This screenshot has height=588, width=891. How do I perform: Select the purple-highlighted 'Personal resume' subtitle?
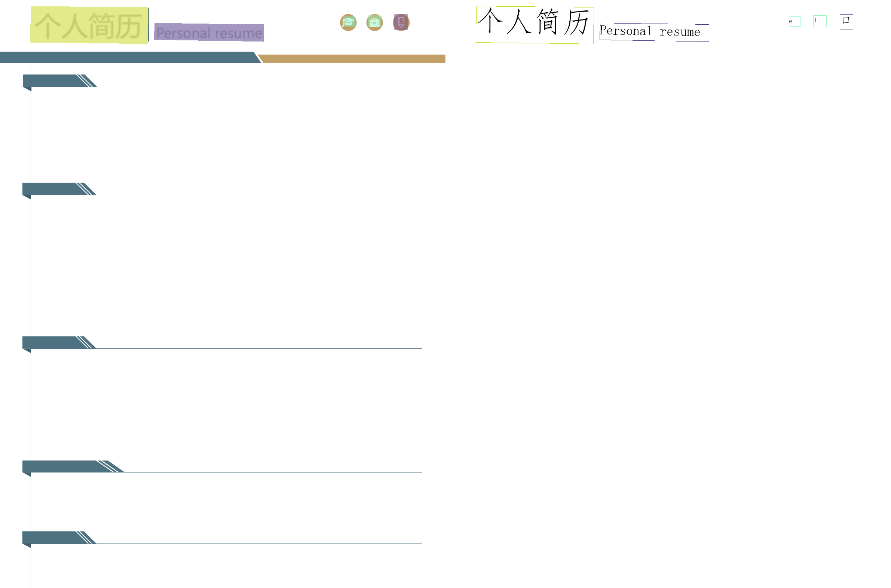tap(209, 33)
